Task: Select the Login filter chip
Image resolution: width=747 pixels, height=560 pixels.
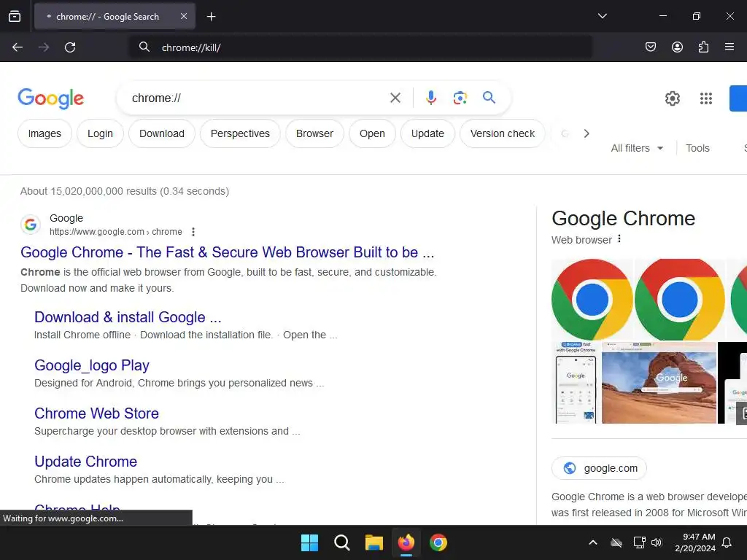Action: click(100, 134)
